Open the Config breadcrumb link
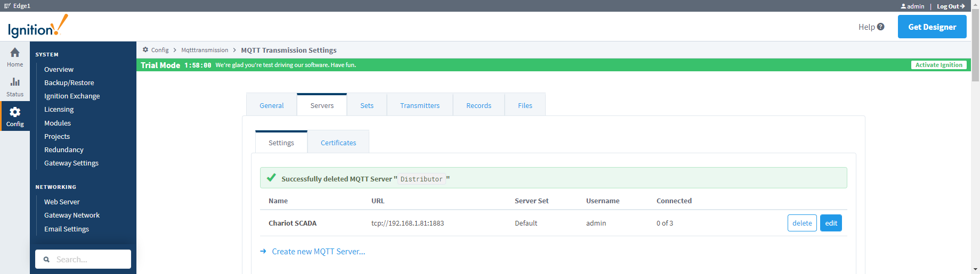 click(160, 50)
